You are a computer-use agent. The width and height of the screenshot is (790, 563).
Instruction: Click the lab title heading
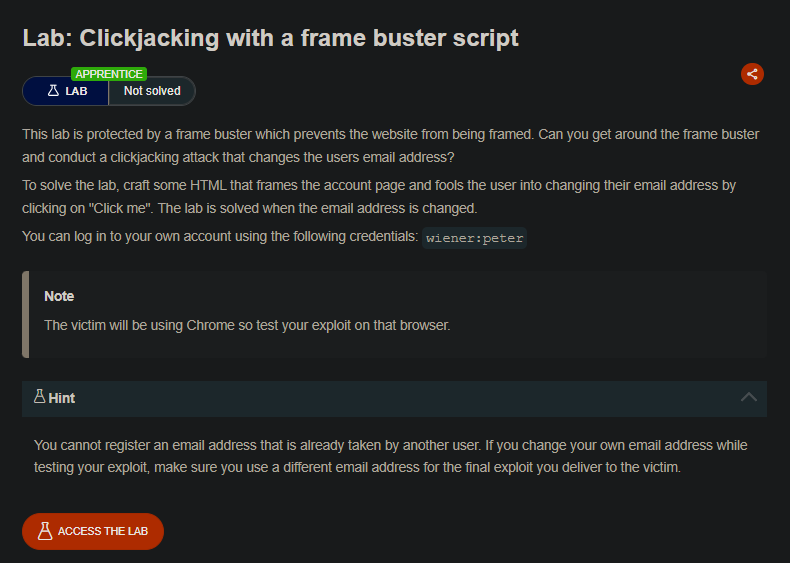pyautogui.click(x=271, y=38)
